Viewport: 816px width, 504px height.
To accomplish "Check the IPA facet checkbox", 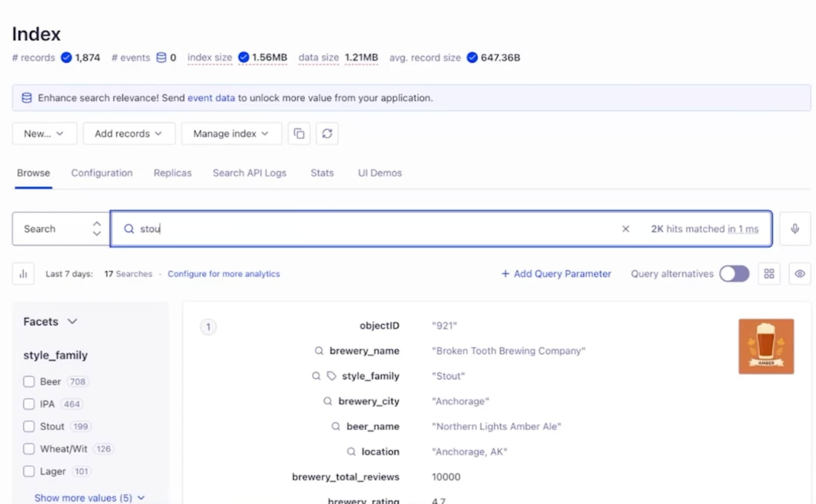I will 29,404.
